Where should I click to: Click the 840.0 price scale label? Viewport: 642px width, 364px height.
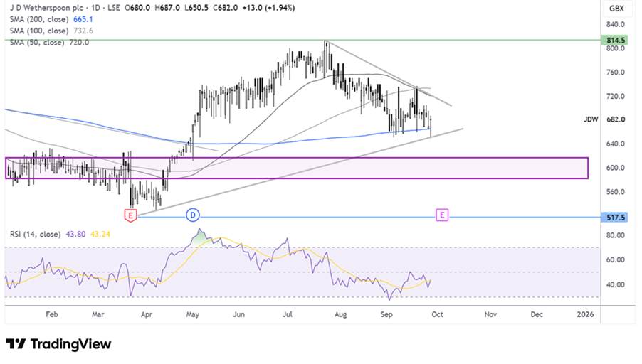(x=616, y=25)
